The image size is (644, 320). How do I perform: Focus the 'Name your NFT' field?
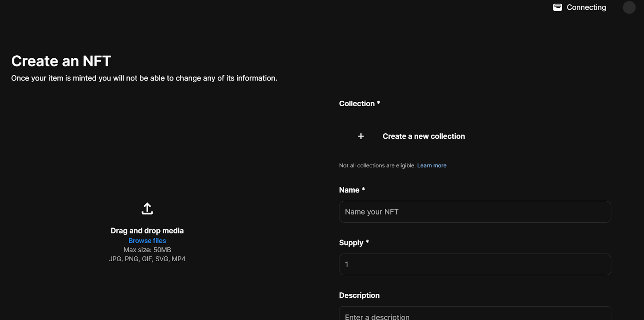point(475,212)
